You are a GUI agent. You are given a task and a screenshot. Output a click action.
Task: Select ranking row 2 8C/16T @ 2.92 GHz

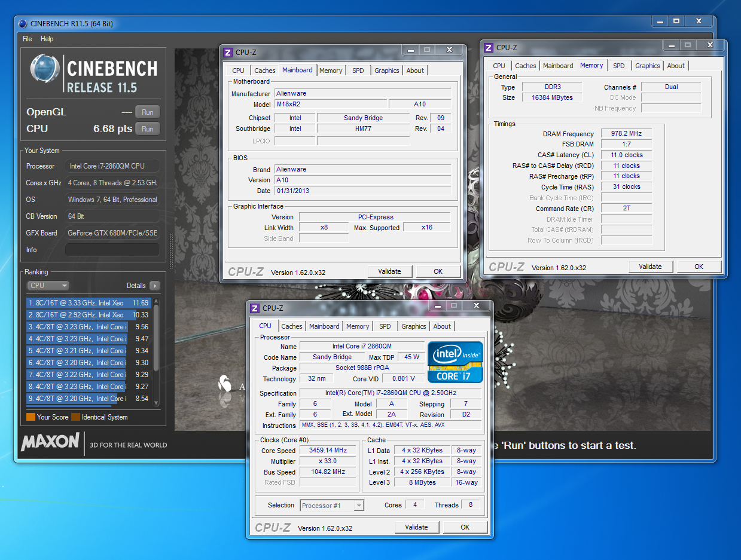89,315
